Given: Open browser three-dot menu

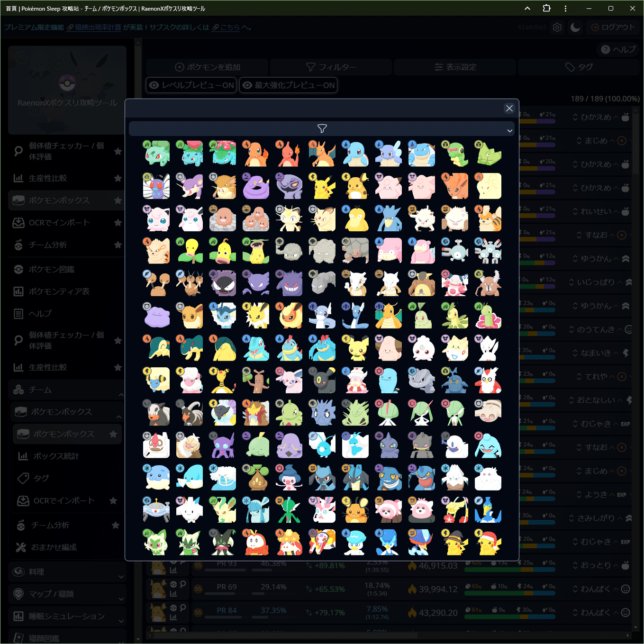Looking at the screenshot, I should point(565,8).
